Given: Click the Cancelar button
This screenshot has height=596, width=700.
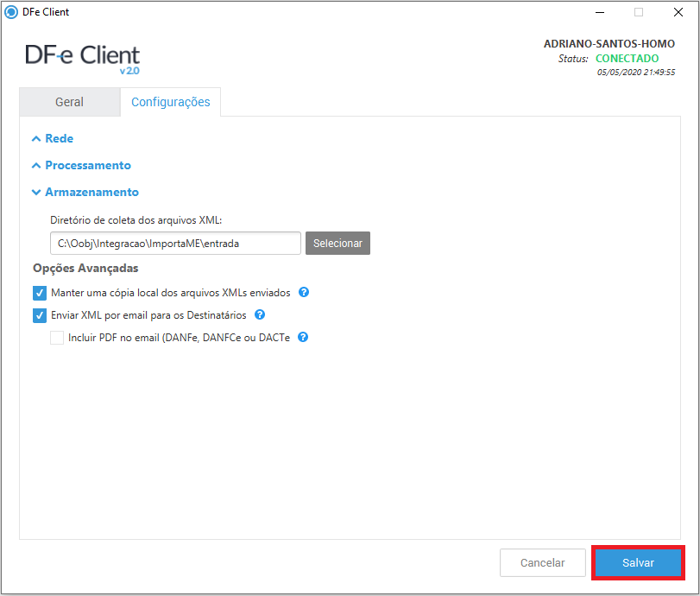Looking at the screenshot, I should pos(542,562).
